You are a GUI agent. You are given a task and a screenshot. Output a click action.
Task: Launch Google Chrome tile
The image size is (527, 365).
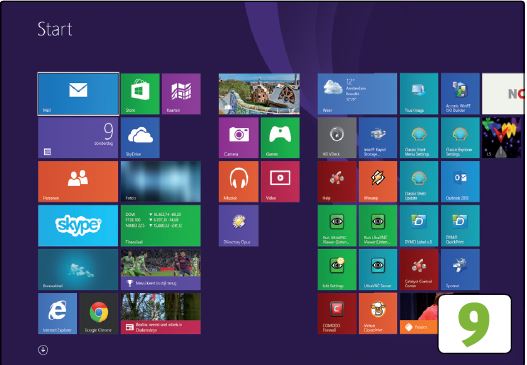click(x=99, y=313)
